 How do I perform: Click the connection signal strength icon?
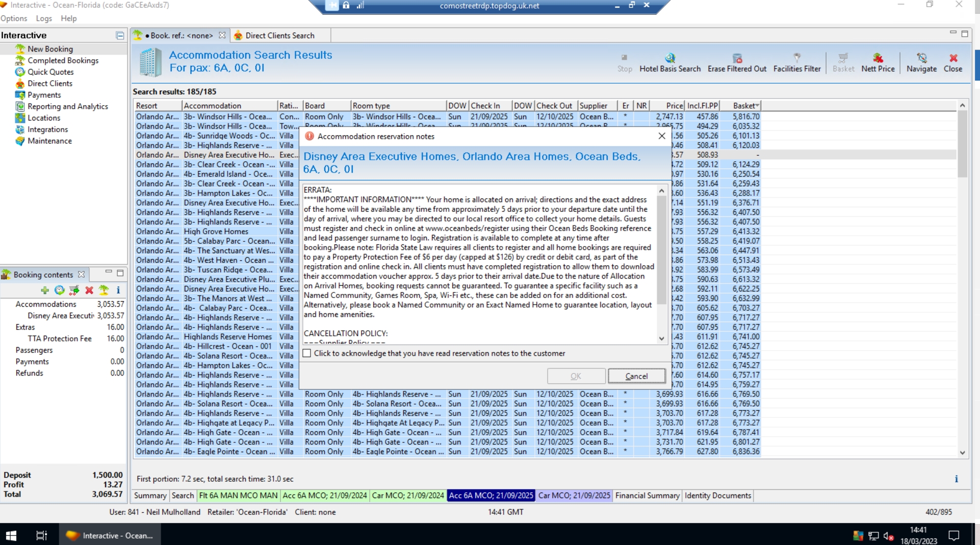point(360,5)
